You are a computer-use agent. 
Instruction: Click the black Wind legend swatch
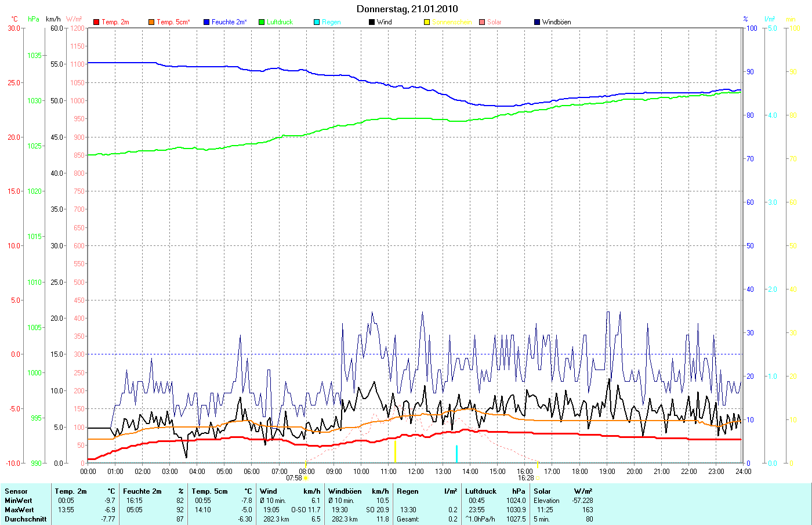coord(372,22)
